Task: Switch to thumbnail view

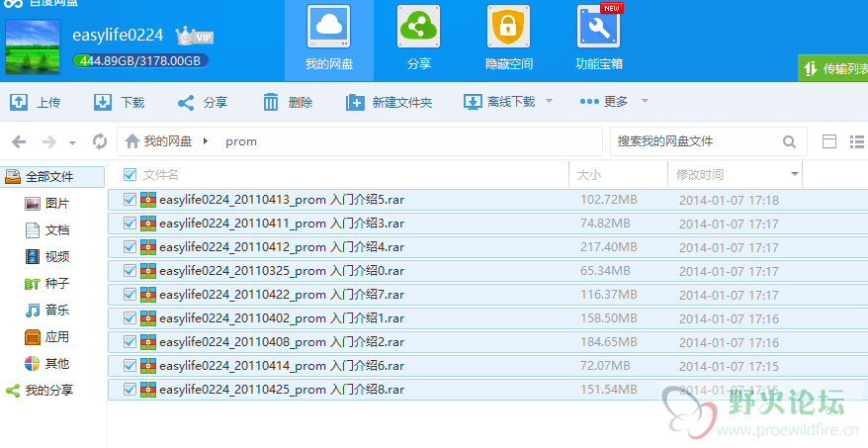Action: point(829,141)
